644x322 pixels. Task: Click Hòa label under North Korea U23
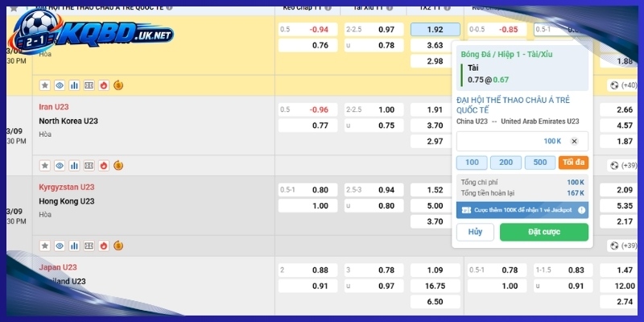click(x=45, y=134)
